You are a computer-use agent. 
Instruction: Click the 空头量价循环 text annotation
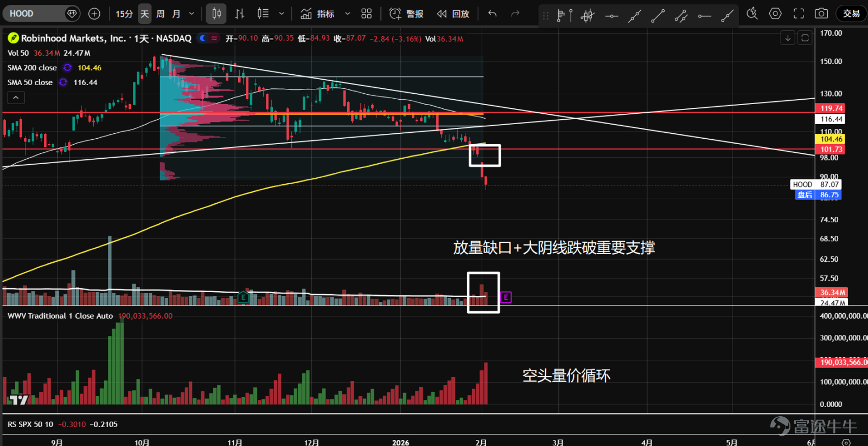click(566, 376)
